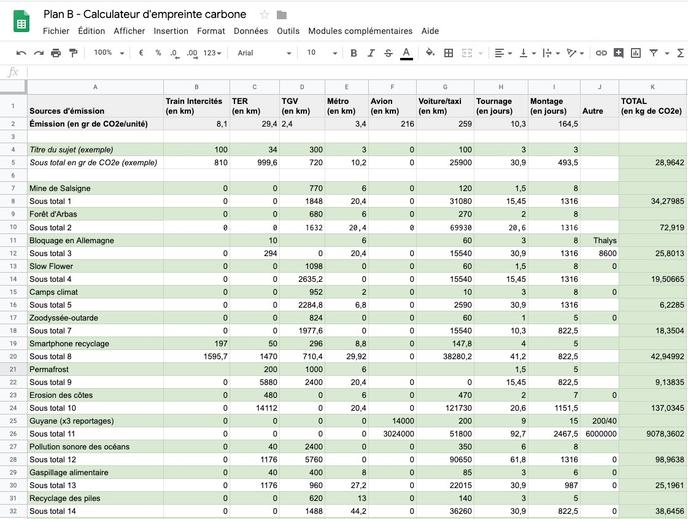688x519 pixels.
Task: Select cell 'Recyclage des piles'
Action: [95, 498]
